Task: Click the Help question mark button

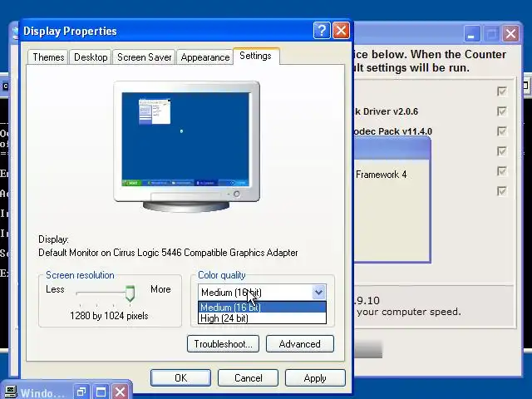Action: 322,31
